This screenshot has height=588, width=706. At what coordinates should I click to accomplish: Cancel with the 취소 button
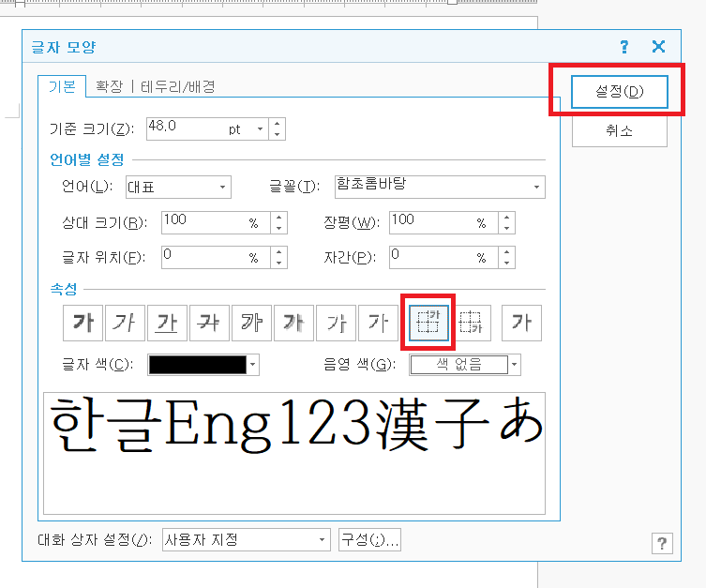(619, 130)
